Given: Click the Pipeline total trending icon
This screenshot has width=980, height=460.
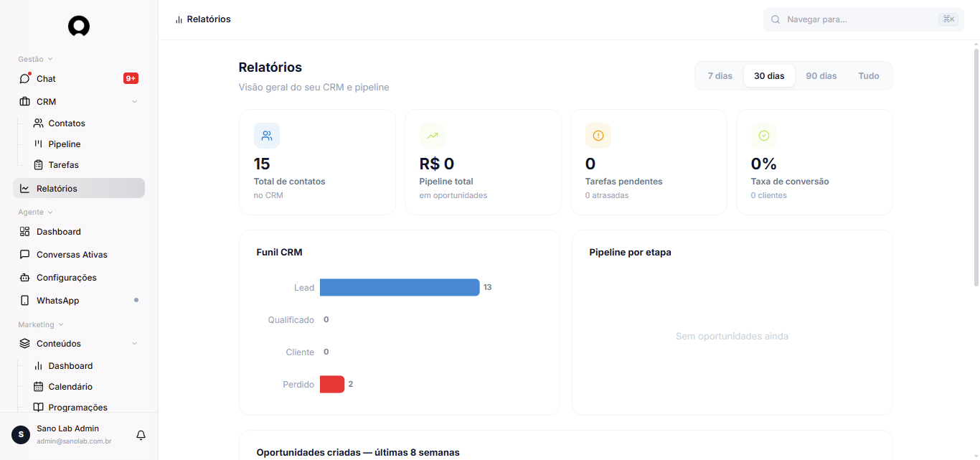Looking at the screenshot, I should click(x=433, y=136).
